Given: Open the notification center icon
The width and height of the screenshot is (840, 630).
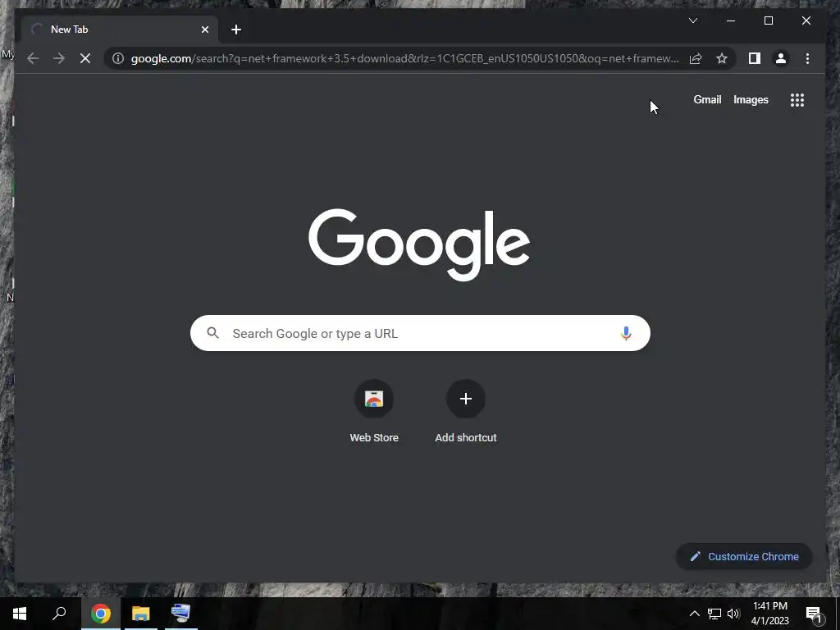Looking at the screenshot, I should (x=814, y=614).
